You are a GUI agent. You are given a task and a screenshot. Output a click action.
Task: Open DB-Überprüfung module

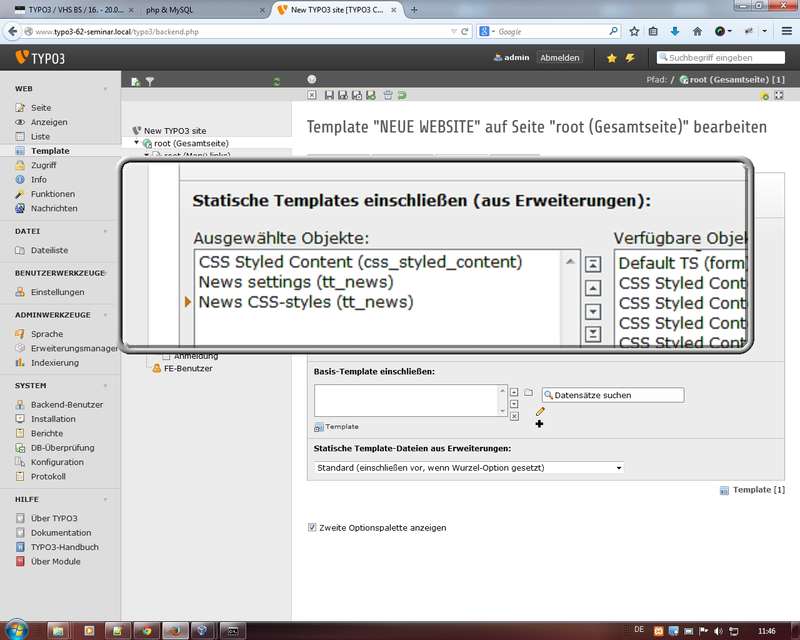point(62,448)
